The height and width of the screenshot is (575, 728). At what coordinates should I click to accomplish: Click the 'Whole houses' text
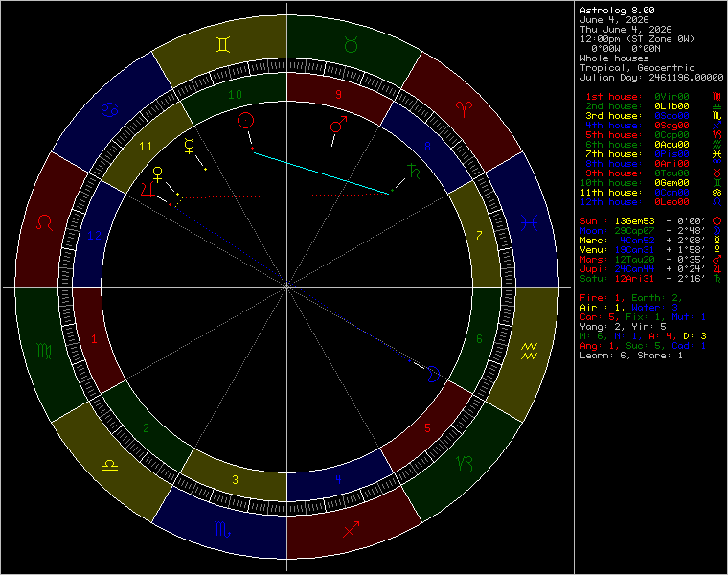pos(614,58)
